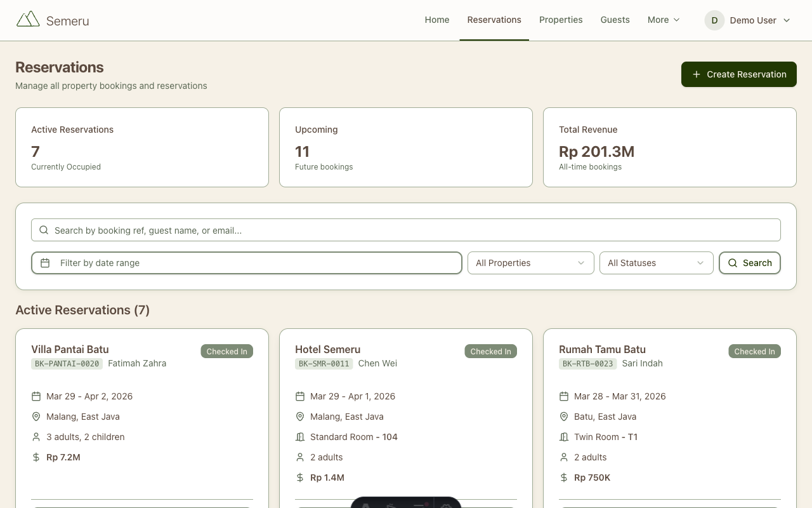Click the Villa Pantai Batu card title
This screenshot has height=508, width=812.
[70, 349]
